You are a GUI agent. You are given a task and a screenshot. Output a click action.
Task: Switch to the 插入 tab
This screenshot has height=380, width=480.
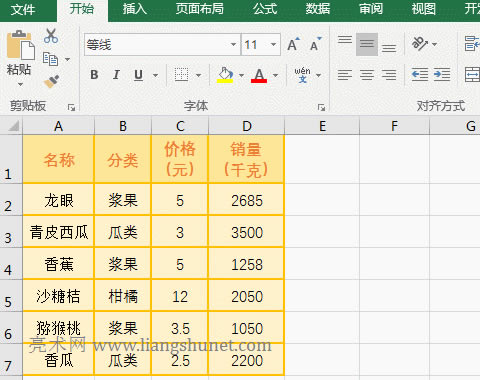pos(135,9)
